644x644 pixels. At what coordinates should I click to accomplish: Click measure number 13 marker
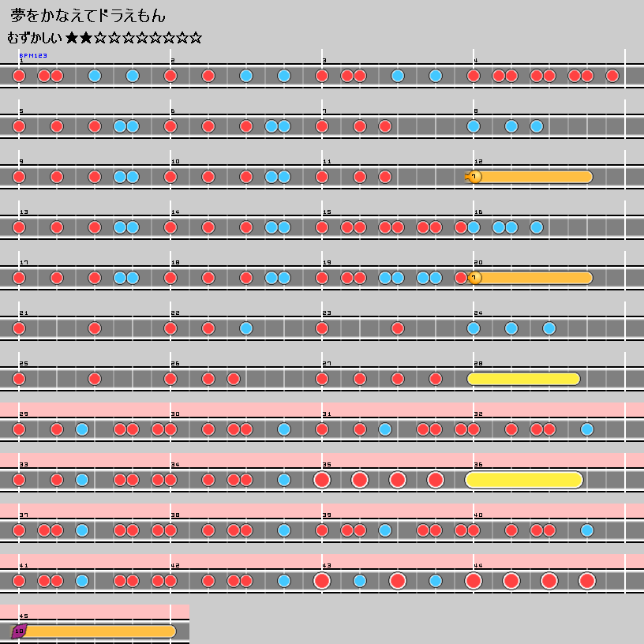point(24,212)
